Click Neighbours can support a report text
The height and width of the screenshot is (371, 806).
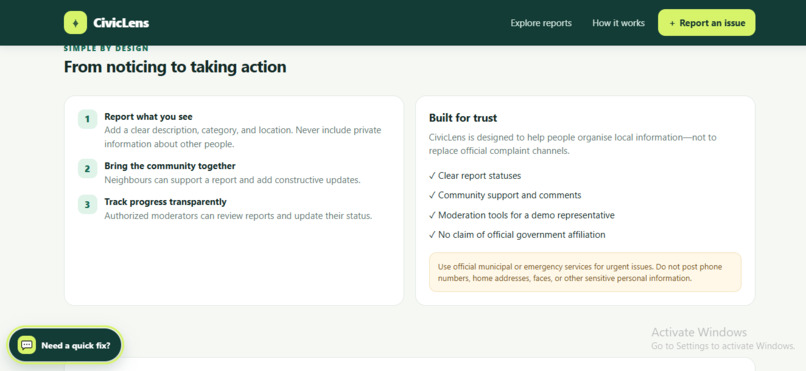click(232, 180)
